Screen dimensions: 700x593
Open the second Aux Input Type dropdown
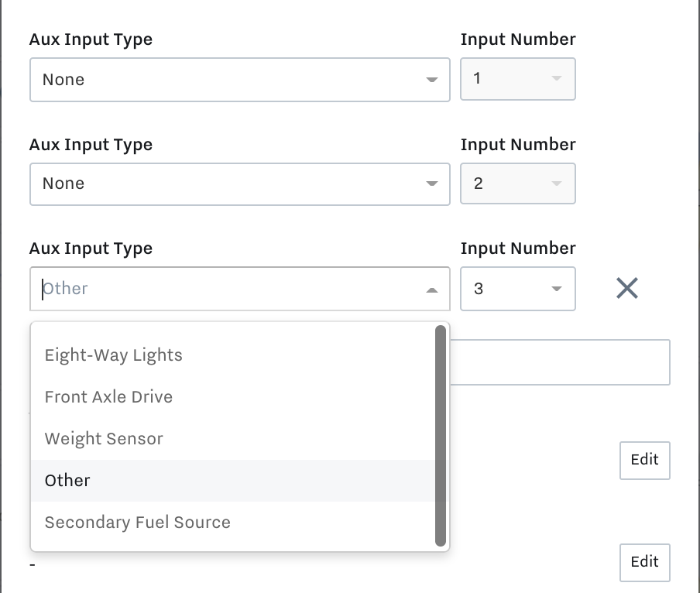[x=240, y=183]
